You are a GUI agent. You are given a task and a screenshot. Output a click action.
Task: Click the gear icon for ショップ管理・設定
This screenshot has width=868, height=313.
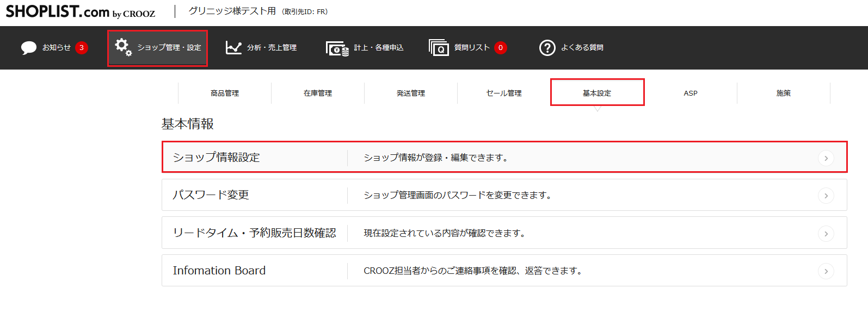click(123, 47)
